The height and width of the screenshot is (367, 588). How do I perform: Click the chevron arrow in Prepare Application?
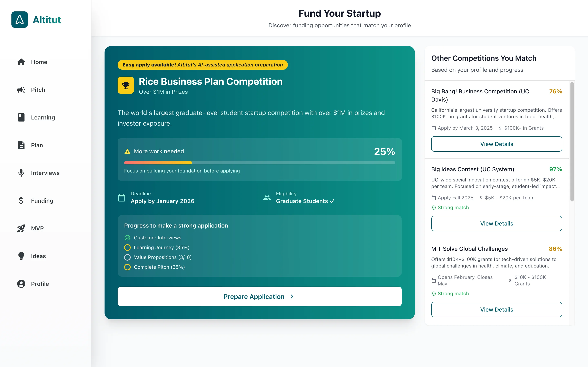coord(292,297)
